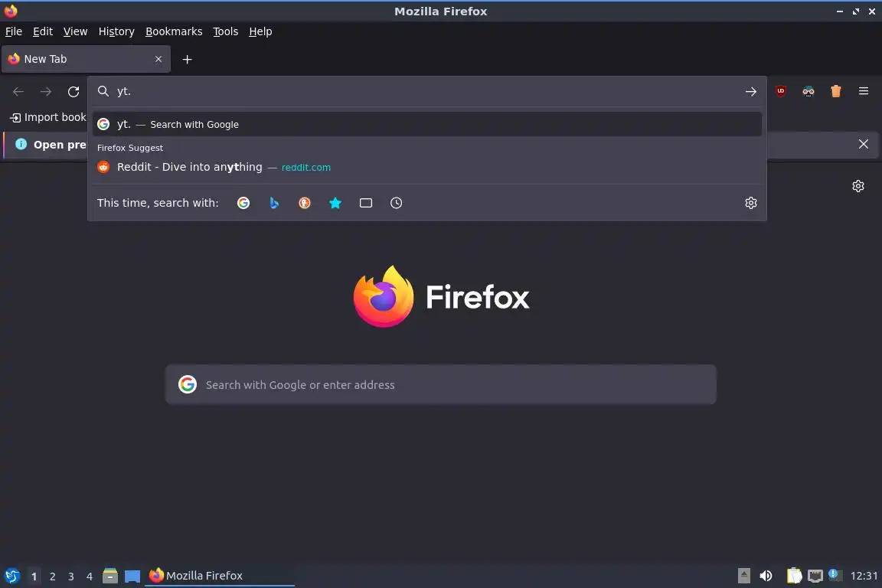
Task: Click the blue show-desktop taskbar icon
Action: point(132,577)
